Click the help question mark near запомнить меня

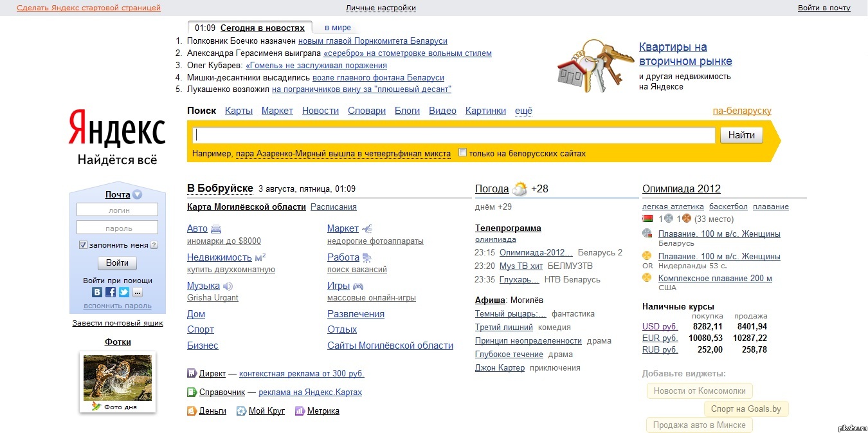[x=154, y=245]
